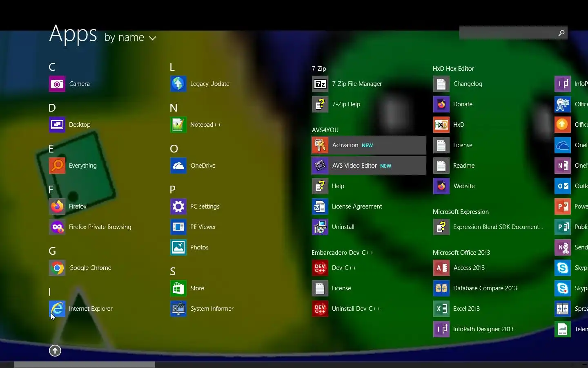Launch the PE Viewer icon
588x368 pixels.
coord(178,227)
